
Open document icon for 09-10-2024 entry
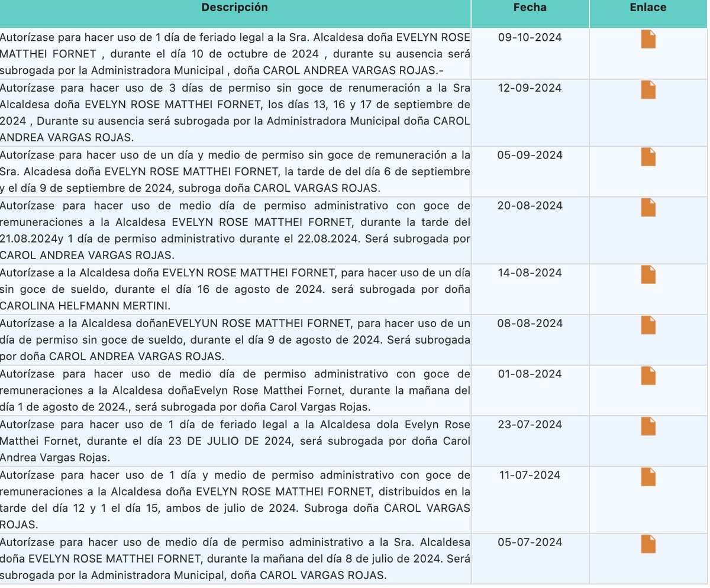pos(648,40)
